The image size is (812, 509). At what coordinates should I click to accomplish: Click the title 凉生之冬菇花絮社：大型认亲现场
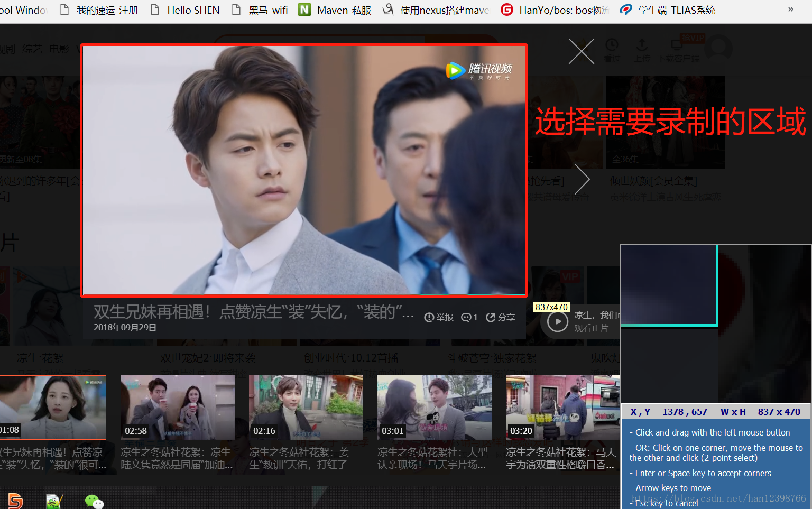pos(432,458)
